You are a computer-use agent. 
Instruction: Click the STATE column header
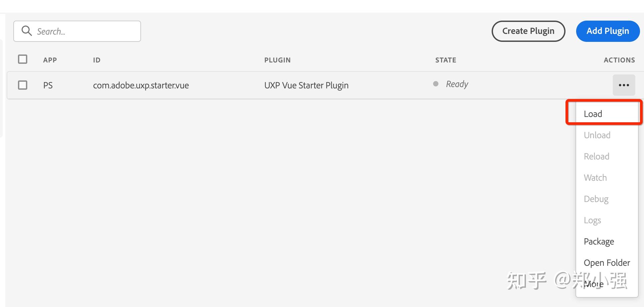pos(445,60)
